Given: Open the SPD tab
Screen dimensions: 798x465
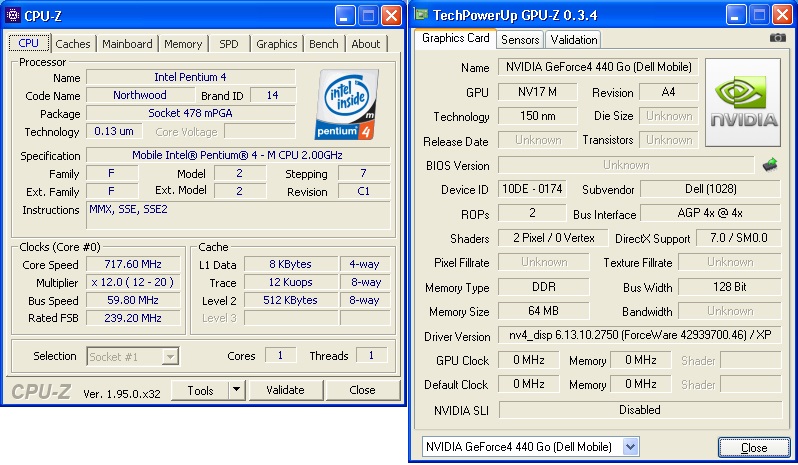Looking at the screenshot, I should [229, 44].
